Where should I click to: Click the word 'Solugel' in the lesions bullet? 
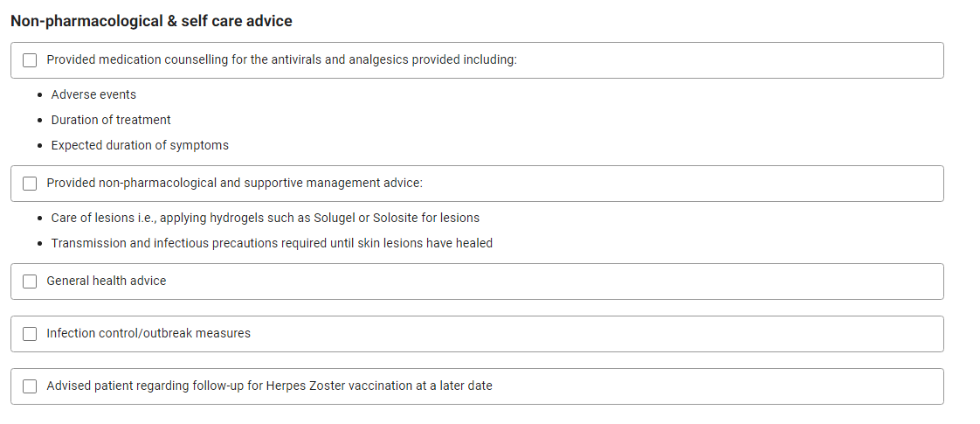(335, 219)
